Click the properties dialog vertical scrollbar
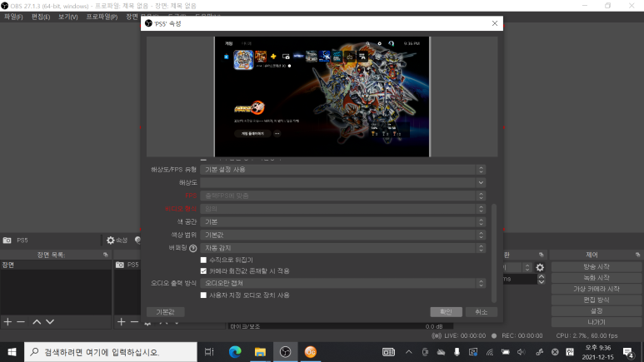Viewport: 644px width, 362px height. click(494, 253)
